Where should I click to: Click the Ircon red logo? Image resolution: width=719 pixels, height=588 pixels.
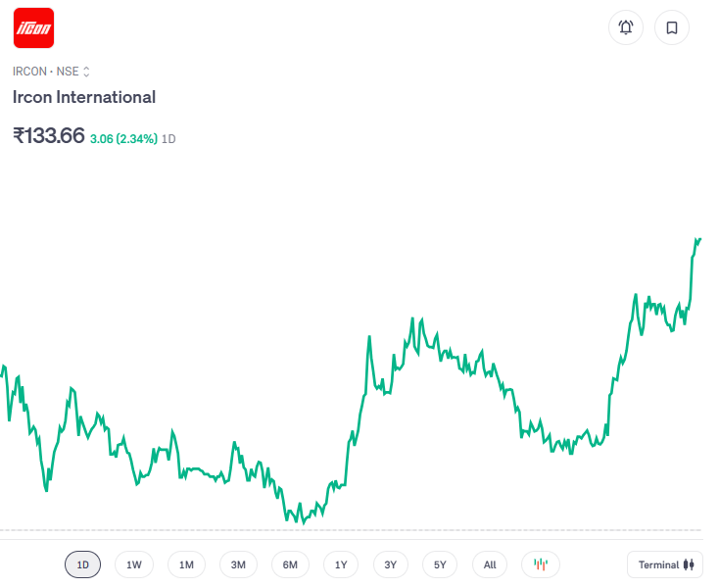33,27
